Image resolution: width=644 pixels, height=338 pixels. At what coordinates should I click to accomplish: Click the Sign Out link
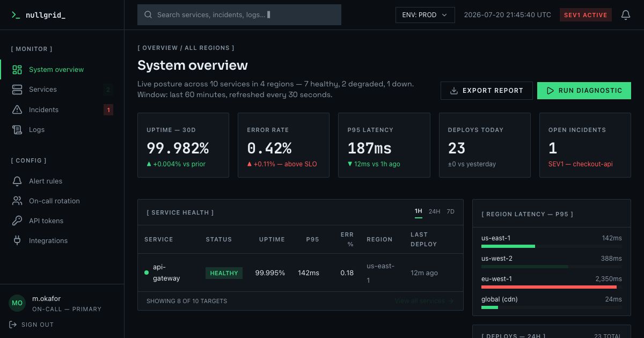click(x=32, y=325)
